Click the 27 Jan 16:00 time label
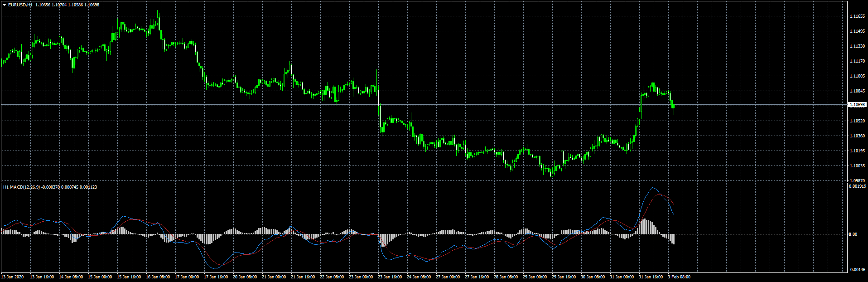Screen dimensions: 868x282 click(477, 277)
